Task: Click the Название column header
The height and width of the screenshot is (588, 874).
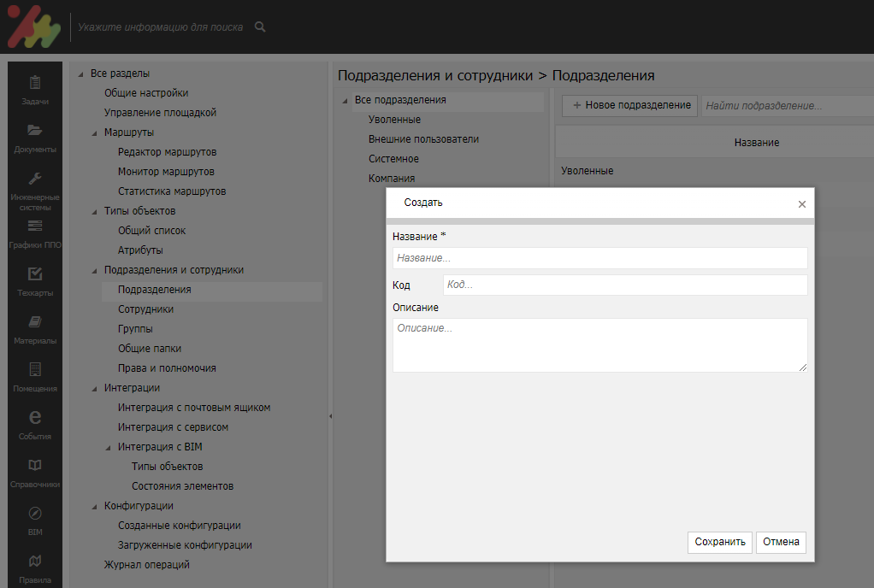Action: pyautogui.click(x=756, y=143)
